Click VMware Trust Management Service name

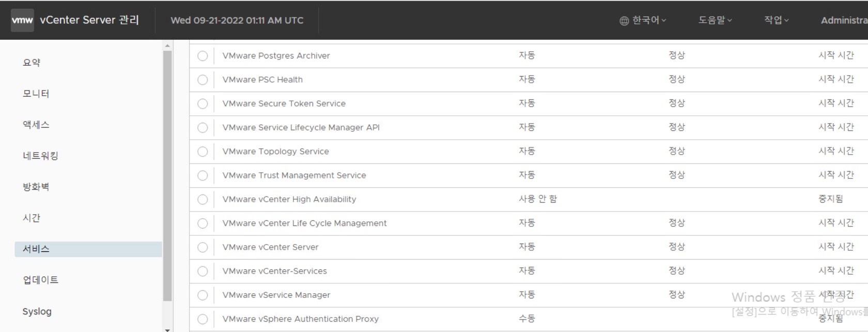294,175
